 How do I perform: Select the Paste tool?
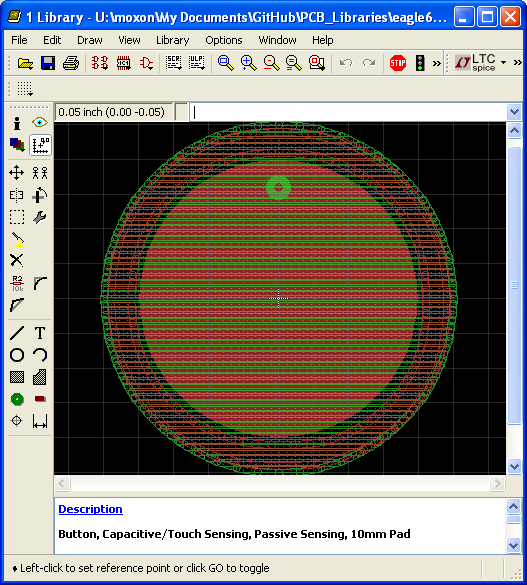[x=17, y=240]
